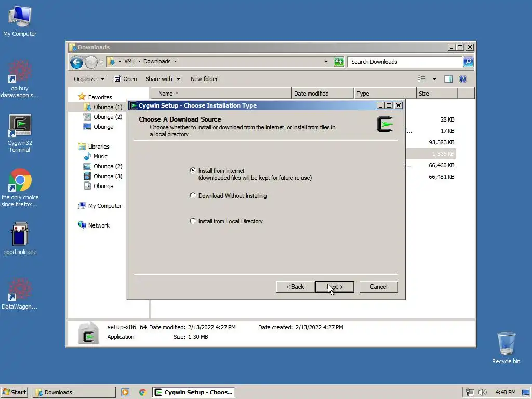Click the volume speaker tray icon
The image size is (532, 399).
pyautogui.click(x=482, y=392)
